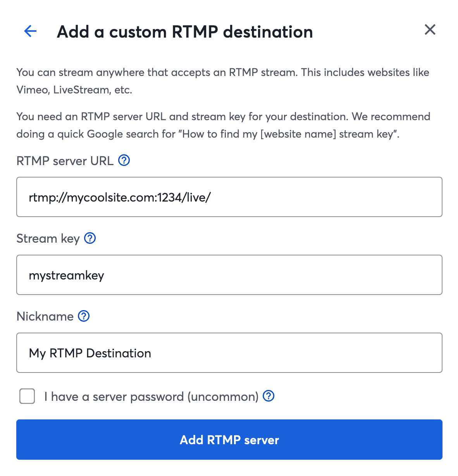Click the My RTMP Destination nickname text

90,353
